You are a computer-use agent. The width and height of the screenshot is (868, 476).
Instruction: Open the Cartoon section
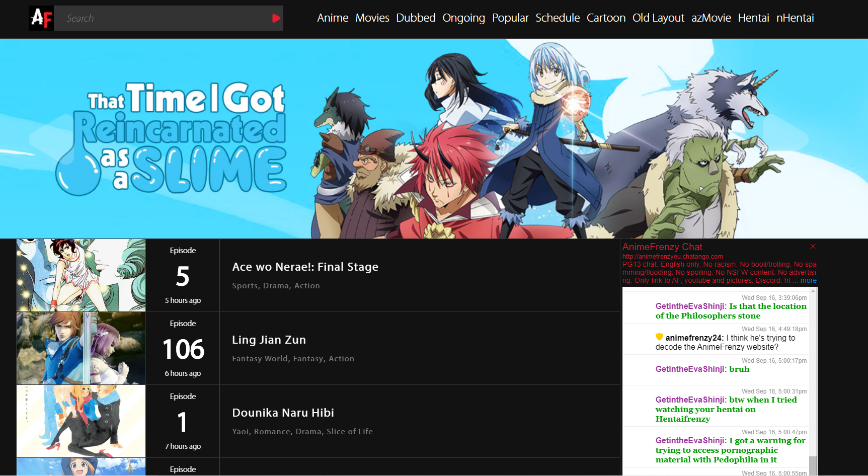pos(606,18)
